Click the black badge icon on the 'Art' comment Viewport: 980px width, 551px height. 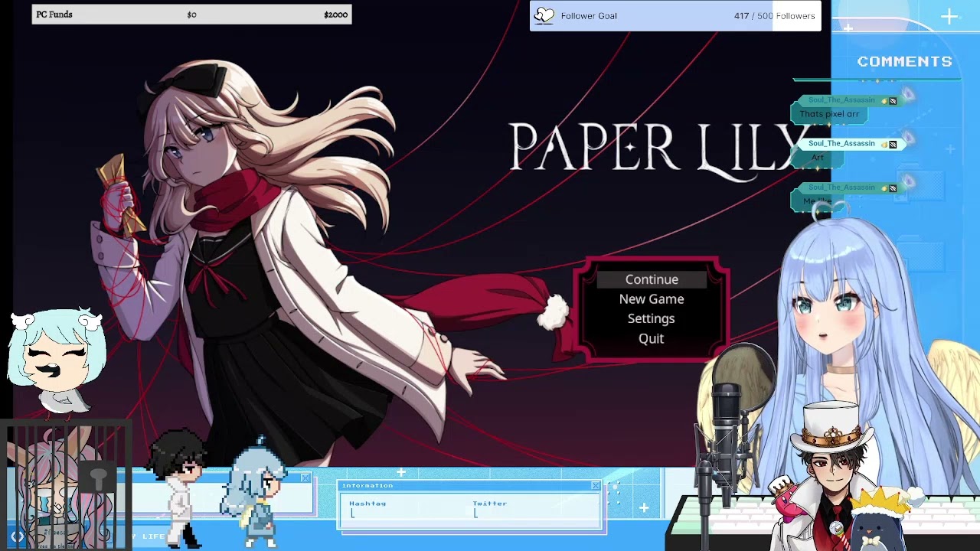[893, 144]
